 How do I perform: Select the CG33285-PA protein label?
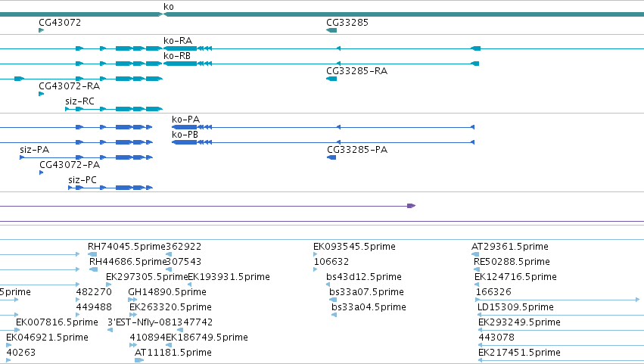click(357, 150)
